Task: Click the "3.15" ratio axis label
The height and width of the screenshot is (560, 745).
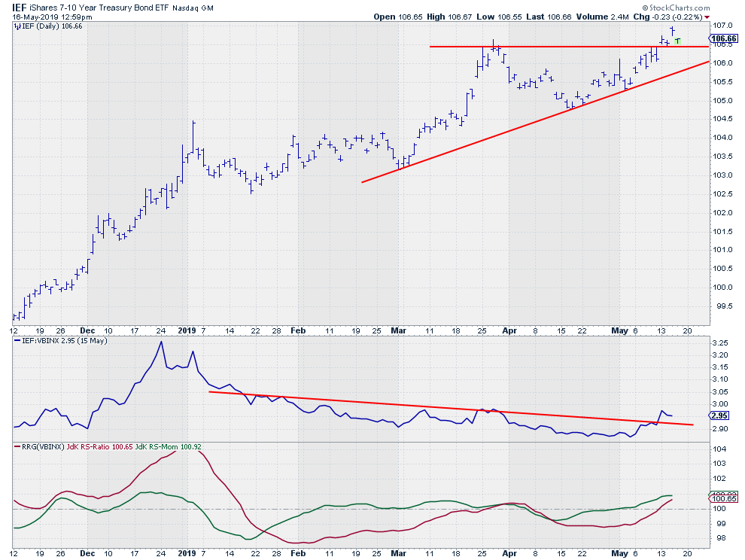Action: 720,367
